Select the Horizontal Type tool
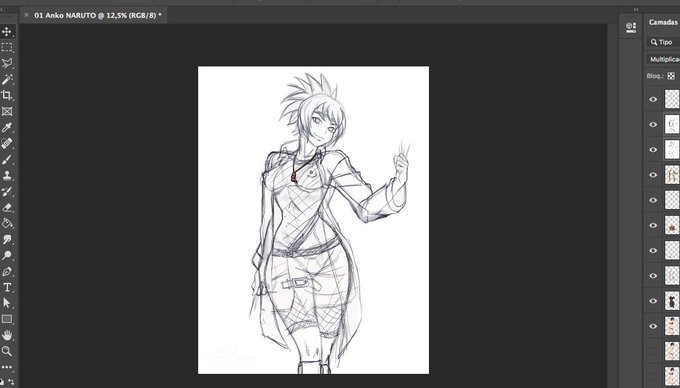This screenshot has width=680, height=388. click(x=7, y=287)
